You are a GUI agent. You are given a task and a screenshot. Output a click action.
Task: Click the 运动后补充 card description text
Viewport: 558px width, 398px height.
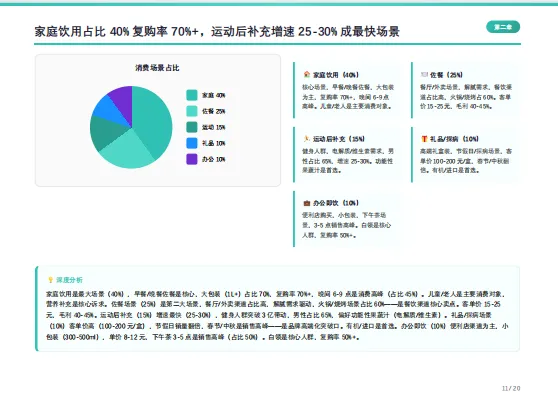pyautogui.click(x=348, y=161)
